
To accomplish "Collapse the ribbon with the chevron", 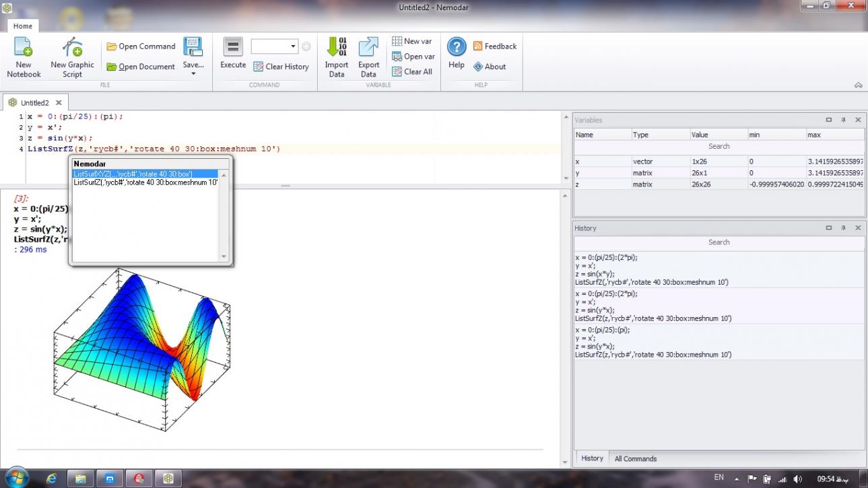I will tap(858, 85).
